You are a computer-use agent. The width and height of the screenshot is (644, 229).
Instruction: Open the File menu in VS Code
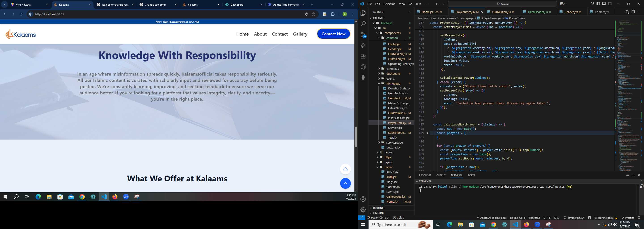[x=369, y=4]
